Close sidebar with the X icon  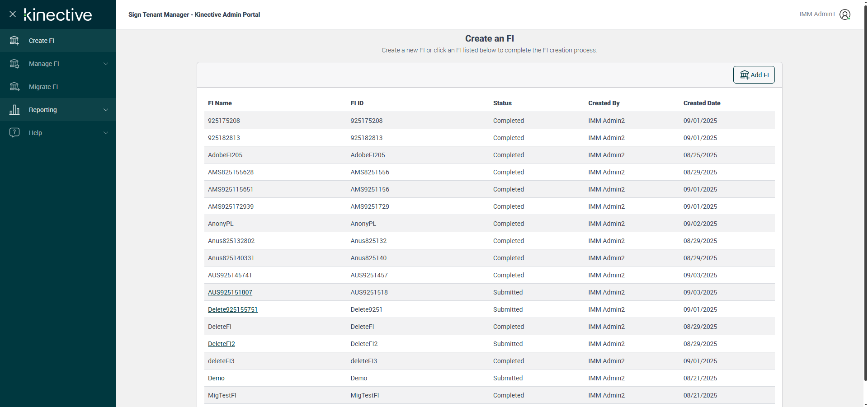(13, 14)
